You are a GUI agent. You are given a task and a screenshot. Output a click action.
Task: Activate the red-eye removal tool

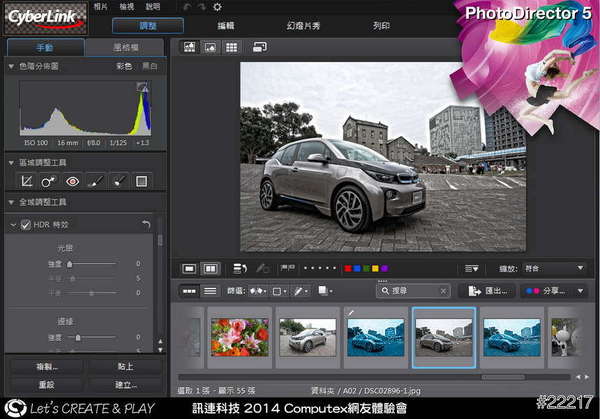coord(72,181)
